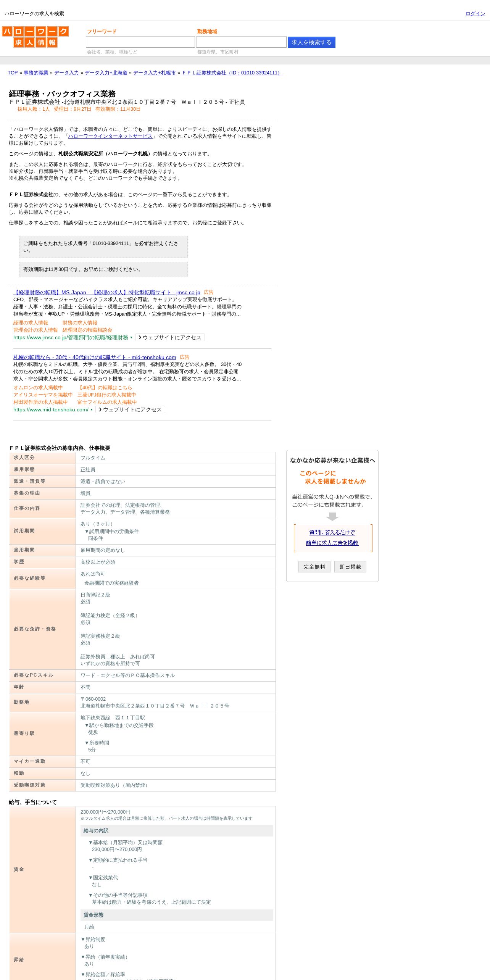Click the 求人を検索する button
490x980 pixels.
311,42
